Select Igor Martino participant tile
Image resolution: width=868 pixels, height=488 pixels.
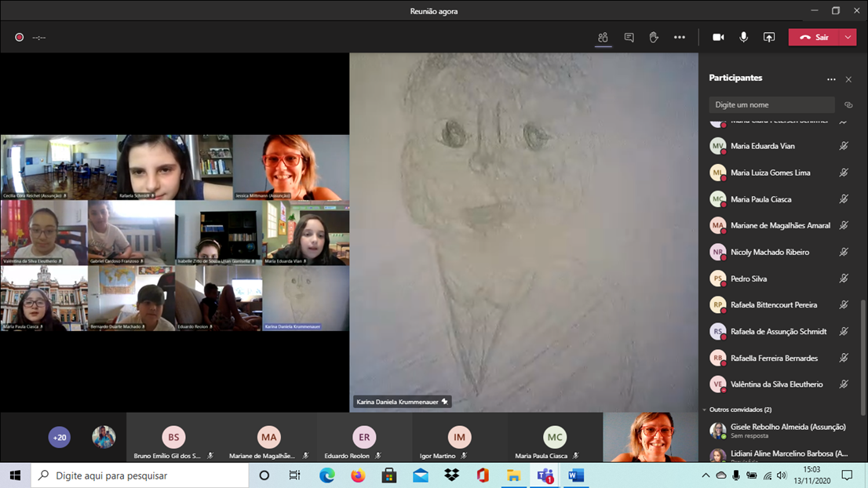[459, 438]
